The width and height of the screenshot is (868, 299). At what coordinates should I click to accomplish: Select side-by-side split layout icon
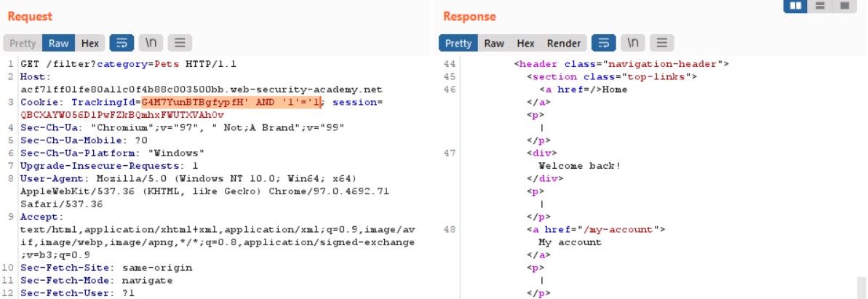796,6
